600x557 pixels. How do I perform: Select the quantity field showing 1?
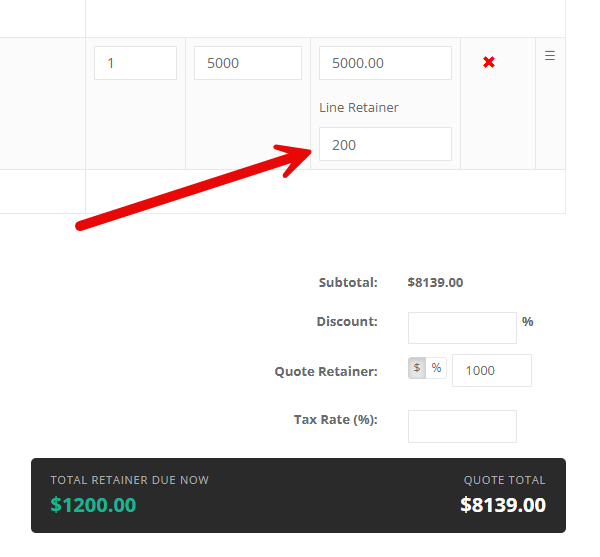(x=135, y=63)
